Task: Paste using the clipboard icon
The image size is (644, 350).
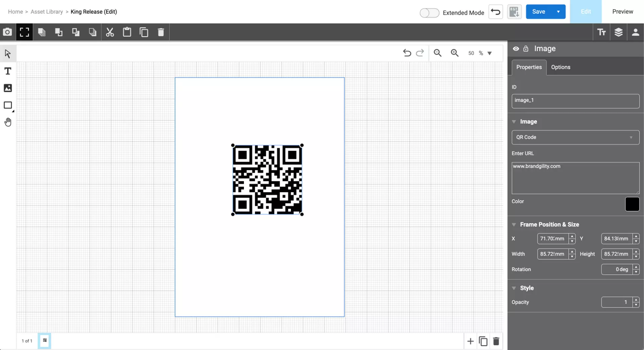Action: click(127, 32)
